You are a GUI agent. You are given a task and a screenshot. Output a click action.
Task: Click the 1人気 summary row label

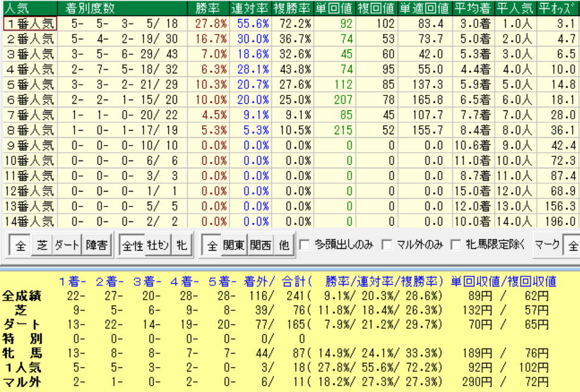(x=23, y=368)
